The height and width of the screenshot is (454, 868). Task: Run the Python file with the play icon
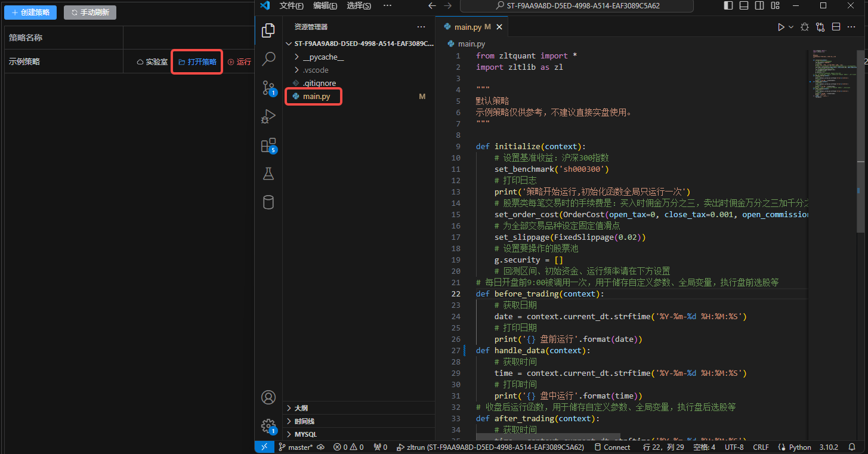781,27
